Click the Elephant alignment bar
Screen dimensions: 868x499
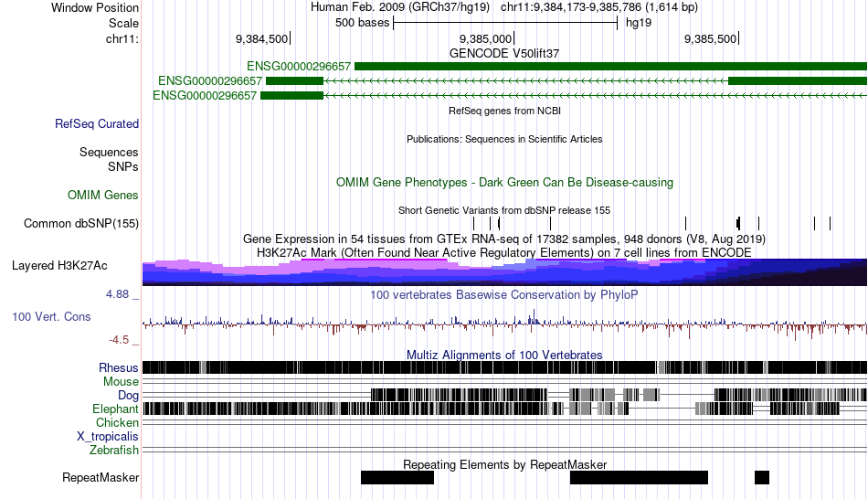click(504, 409)
